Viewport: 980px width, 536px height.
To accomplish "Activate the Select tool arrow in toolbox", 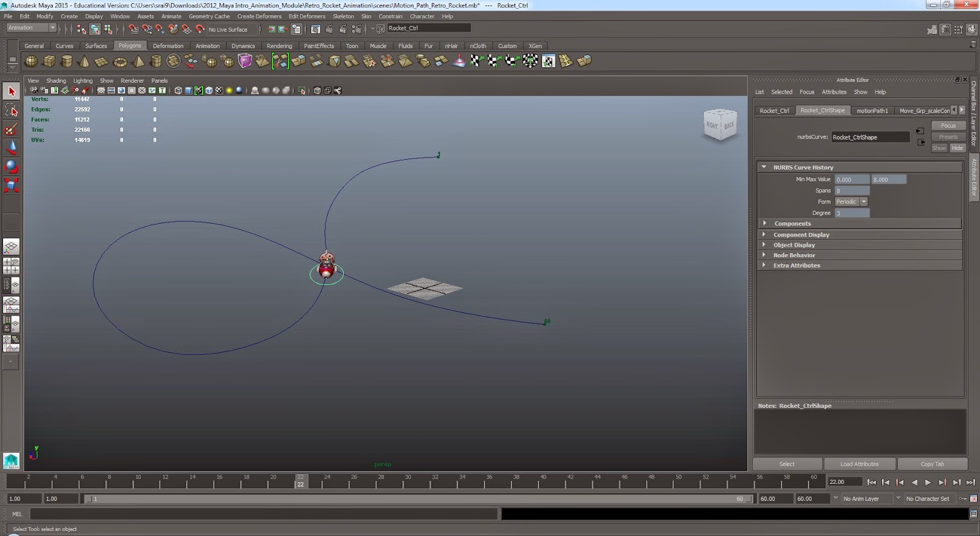I will click(11, 91).
